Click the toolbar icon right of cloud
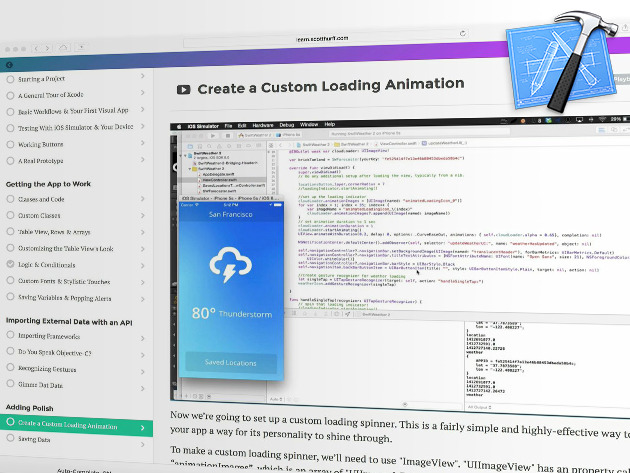The image size is (630, 473). tap(81, 47)
